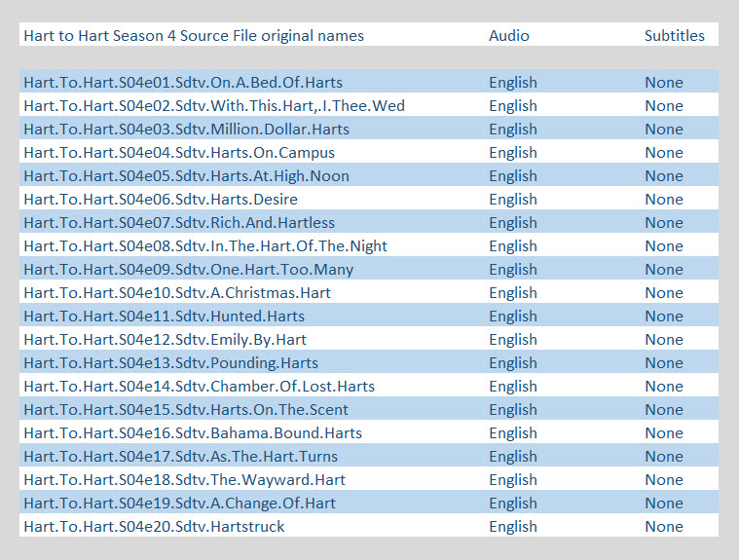Click 'English' in the S04e01 row
The width and height of the screenshot is (739, 560).
point(513,83)
